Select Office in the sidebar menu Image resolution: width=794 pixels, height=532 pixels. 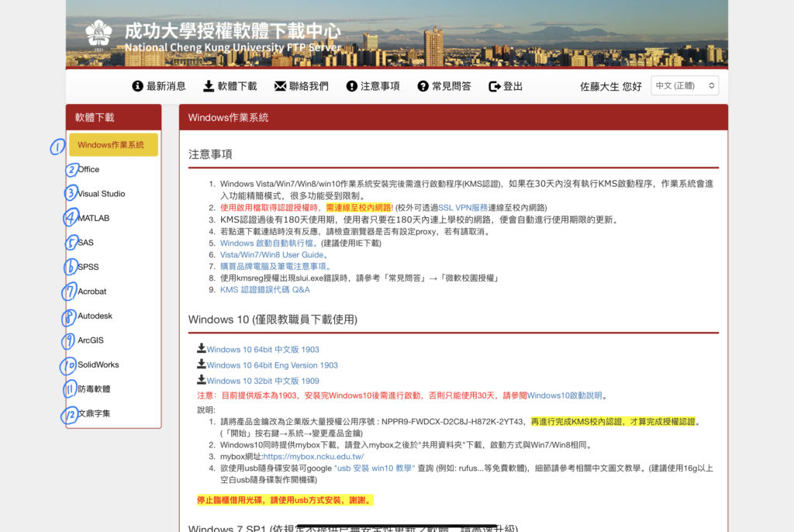(x=88, y=169)
